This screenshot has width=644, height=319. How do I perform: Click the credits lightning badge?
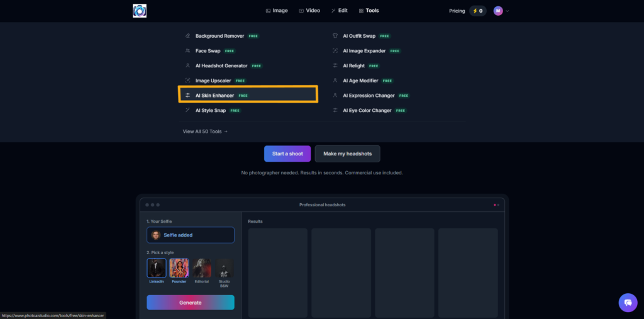click(x=478, y=11)
